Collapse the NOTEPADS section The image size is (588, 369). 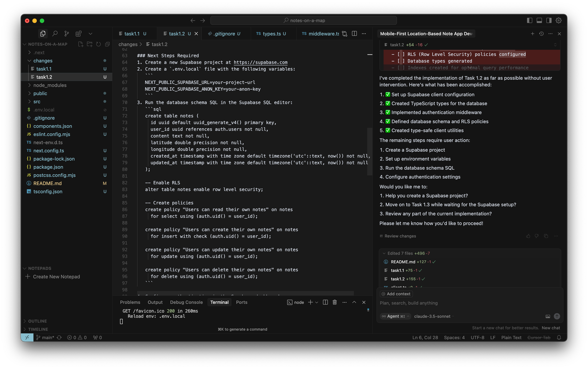coord(67,268)
